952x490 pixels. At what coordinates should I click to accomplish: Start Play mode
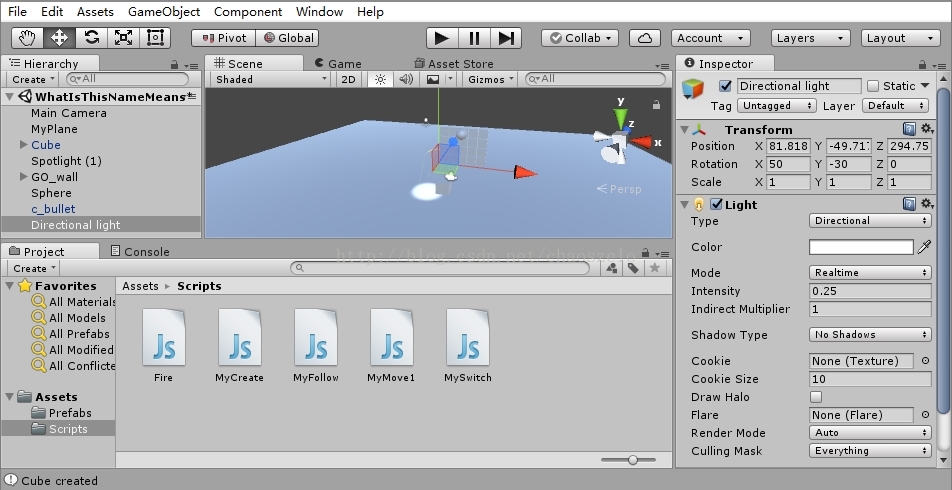coord(442,38)
